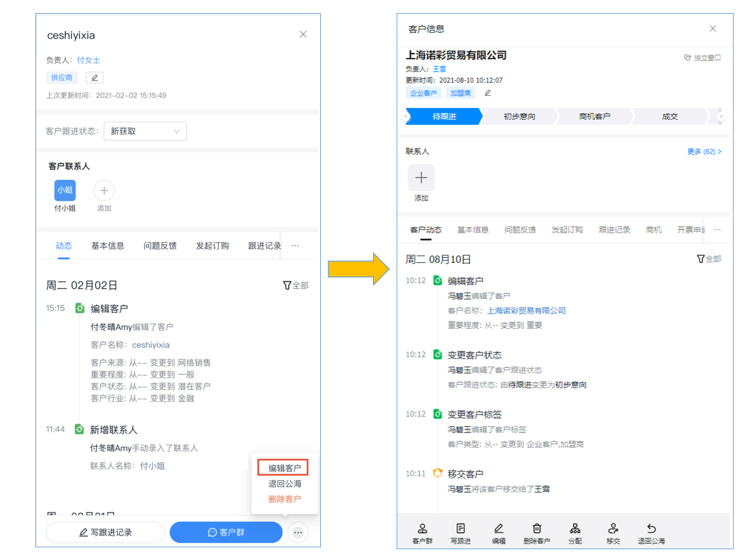Select the 成交 stage

click(670, 116)
